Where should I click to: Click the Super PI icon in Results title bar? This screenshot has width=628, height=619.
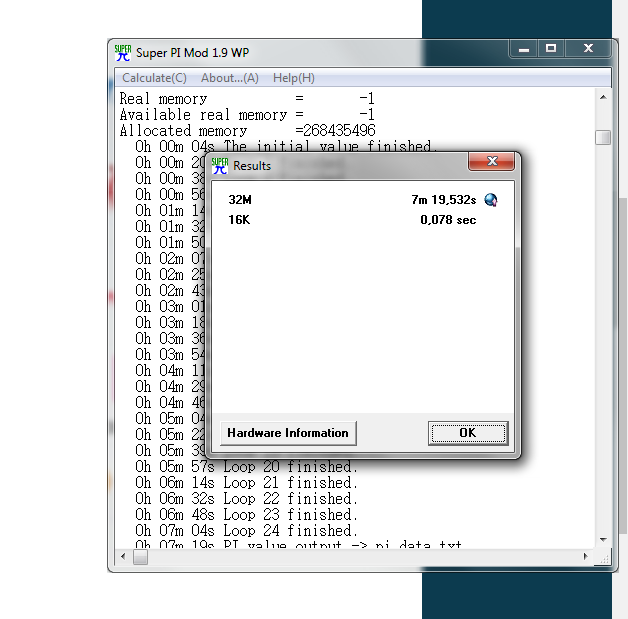coord(220,165)
